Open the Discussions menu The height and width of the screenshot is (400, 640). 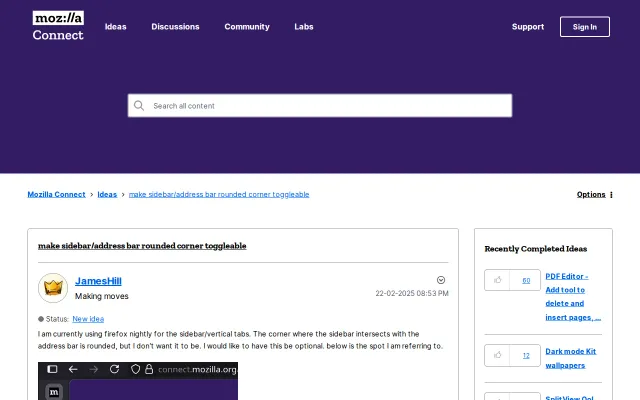point(175,27)
